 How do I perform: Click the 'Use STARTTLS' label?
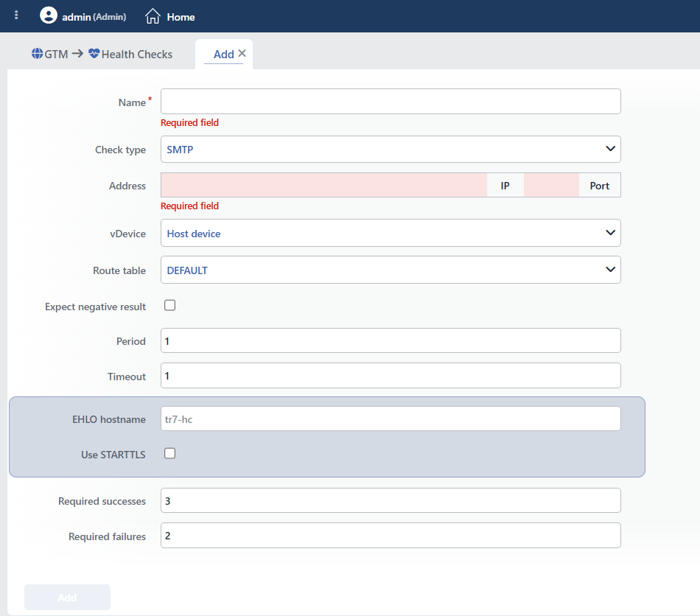point(113,455)
